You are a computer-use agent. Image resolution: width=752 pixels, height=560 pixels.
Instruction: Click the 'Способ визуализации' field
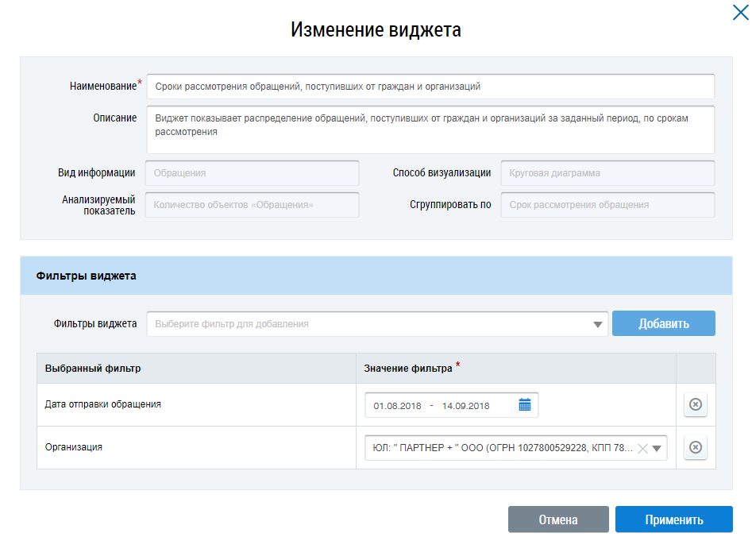(607, 173)
